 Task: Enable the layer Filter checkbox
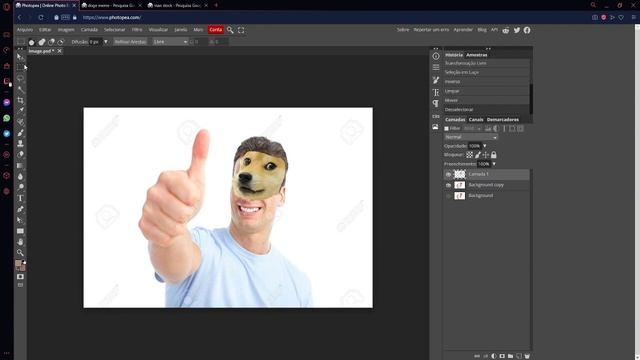(447, 129)
